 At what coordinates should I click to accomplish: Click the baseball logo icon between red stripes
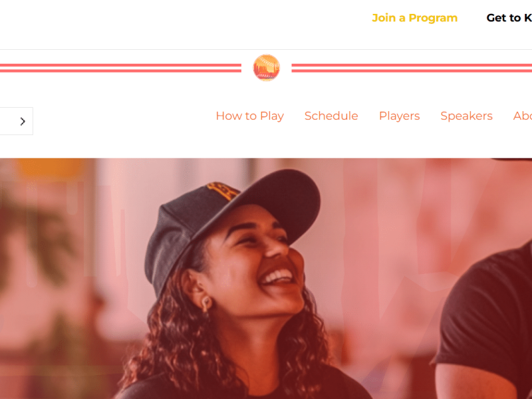tap(267, 68)
